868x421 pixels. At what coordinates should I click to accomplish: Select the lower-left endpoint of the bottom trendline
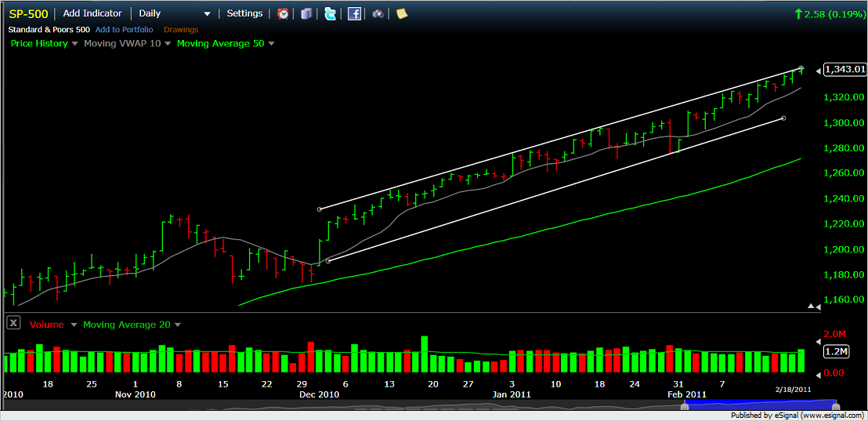click(x=328, y=260)
